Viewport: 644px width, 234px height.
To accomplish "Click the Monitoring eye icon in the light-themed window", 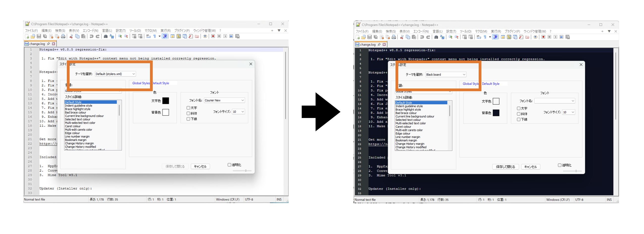I will tap(205, 36).
